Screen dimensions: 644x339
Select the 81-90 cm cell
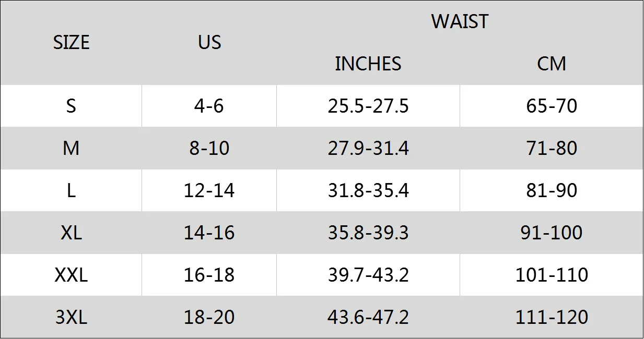click(552, 190)
